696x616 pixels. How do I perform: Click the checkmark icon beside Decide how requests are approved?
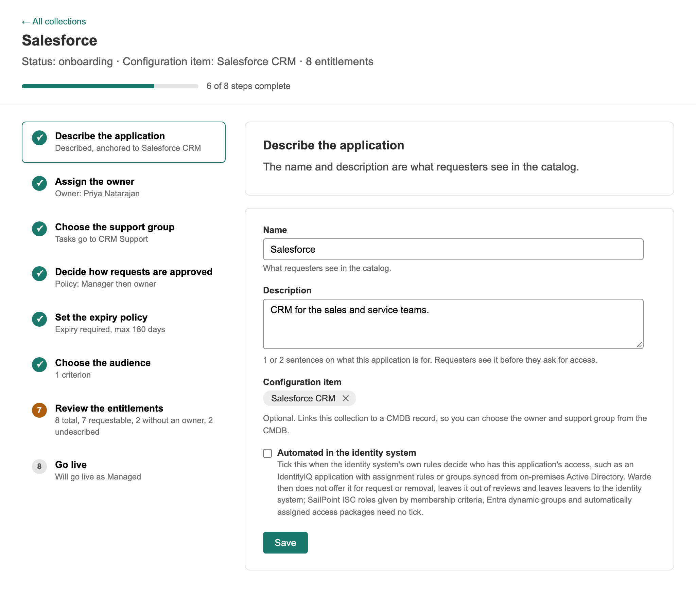(39, 274)
